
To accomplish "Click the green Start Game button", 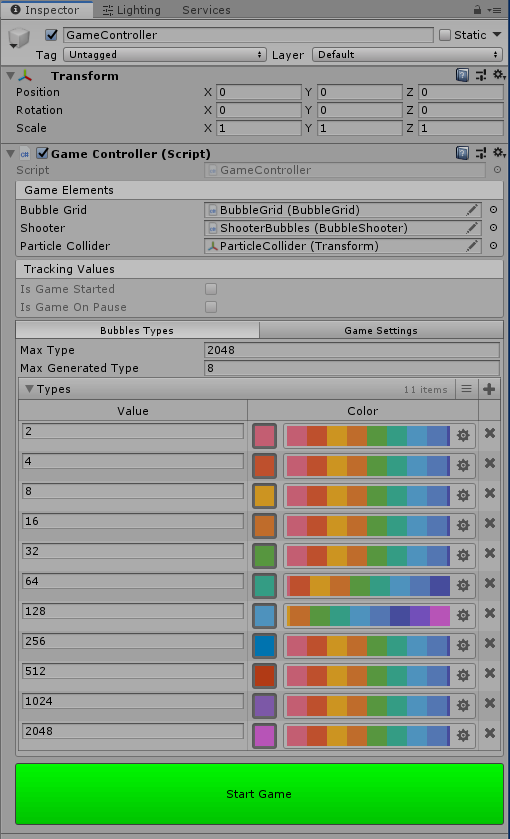I will [x=259, y=794].
